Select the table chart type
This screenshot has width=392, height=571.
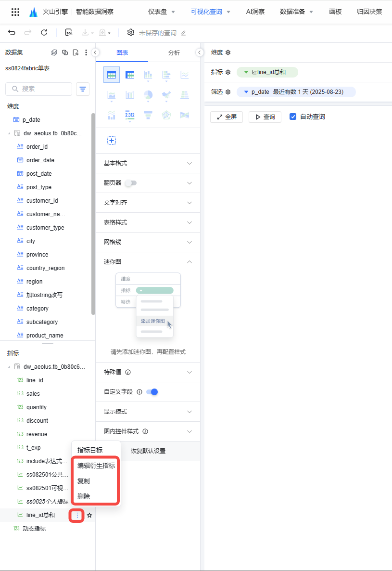coord(112,75)
